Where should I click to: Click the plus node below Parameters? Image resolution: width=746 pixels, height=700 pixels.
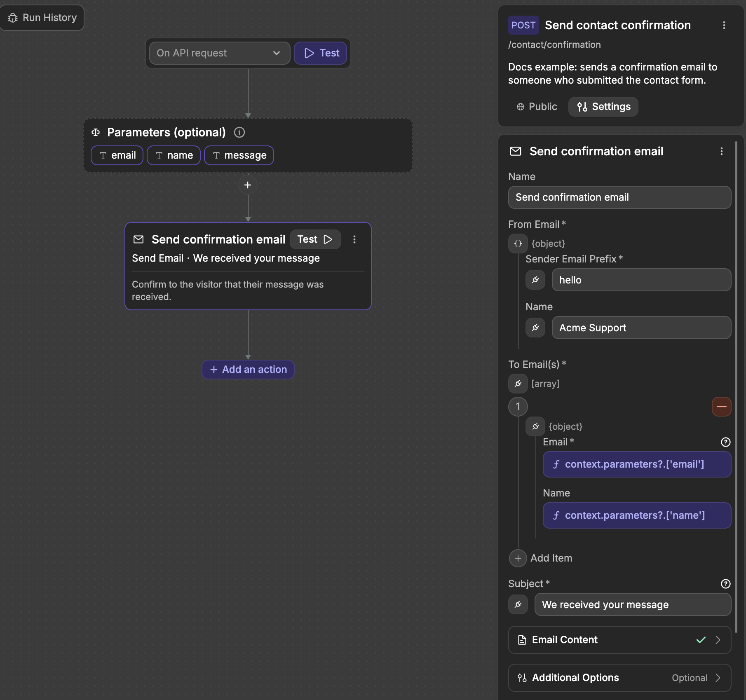pos(248,185)
